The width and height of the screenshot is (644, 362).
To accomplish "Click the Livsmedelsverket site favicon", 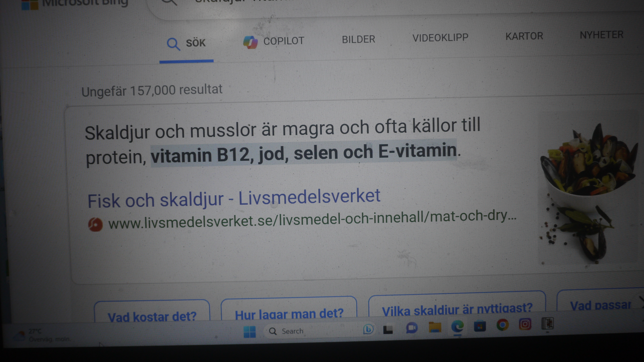I will tap(95, 224).
